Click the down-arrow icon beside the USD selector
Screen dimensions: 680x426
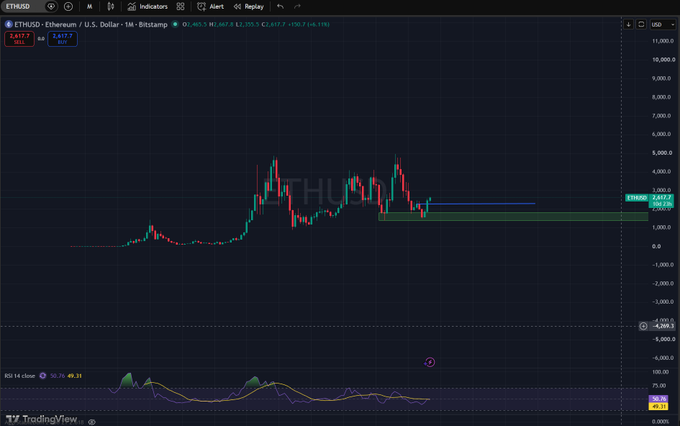628,24
